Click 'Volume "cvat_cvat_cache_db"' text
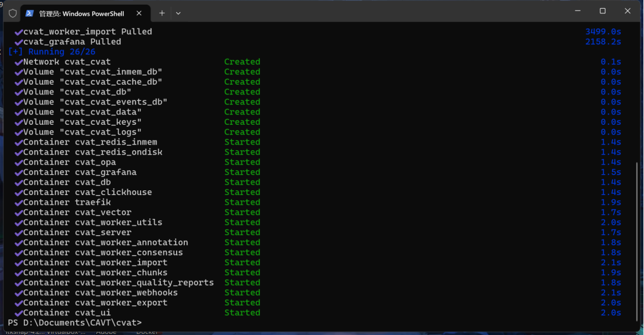644x335 pixels. (92, 82)
